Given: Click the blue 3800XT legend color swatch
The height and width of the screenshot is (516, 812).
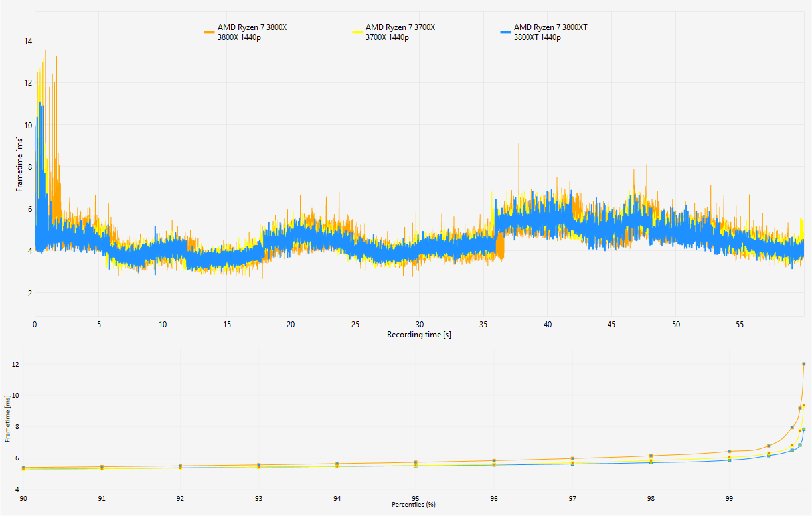Looking at the screenshot, I should tap(505, 32).
